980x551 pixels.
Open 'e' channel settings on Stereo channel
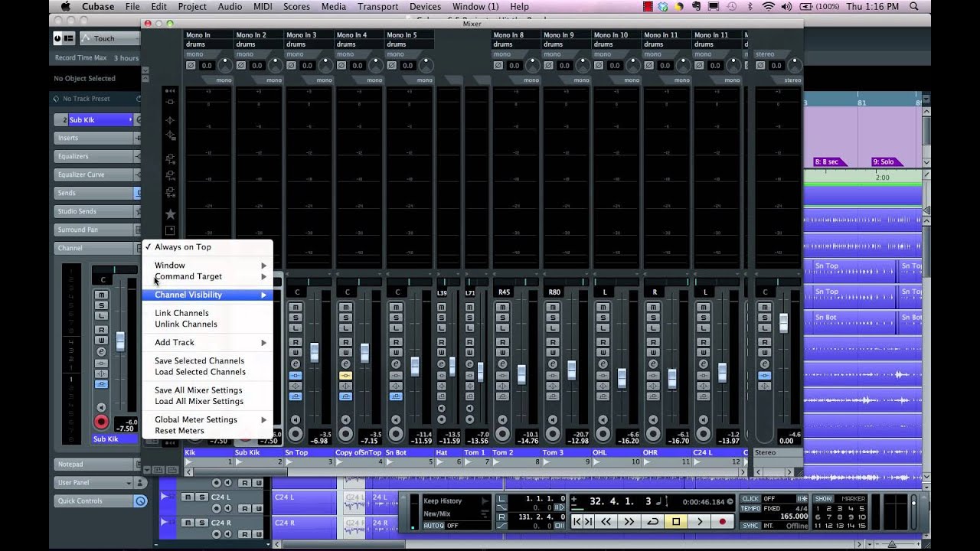764,364
